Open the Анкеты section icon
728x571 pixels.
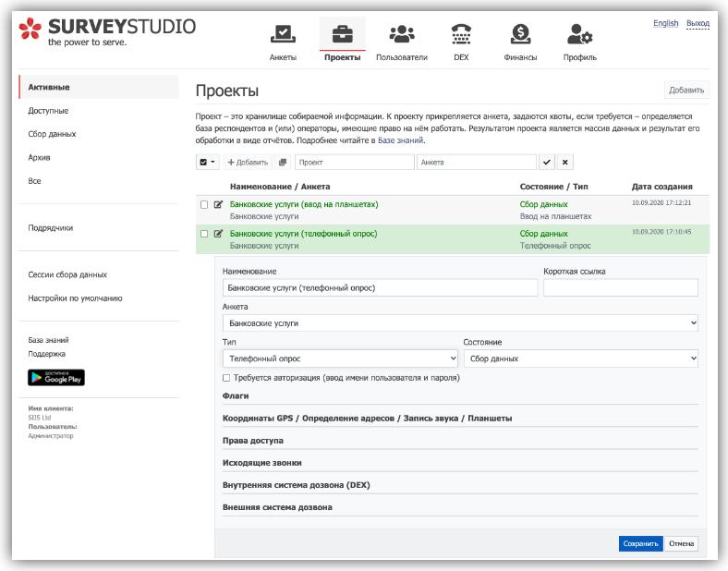pyautogui.click(x=283, y=34)
